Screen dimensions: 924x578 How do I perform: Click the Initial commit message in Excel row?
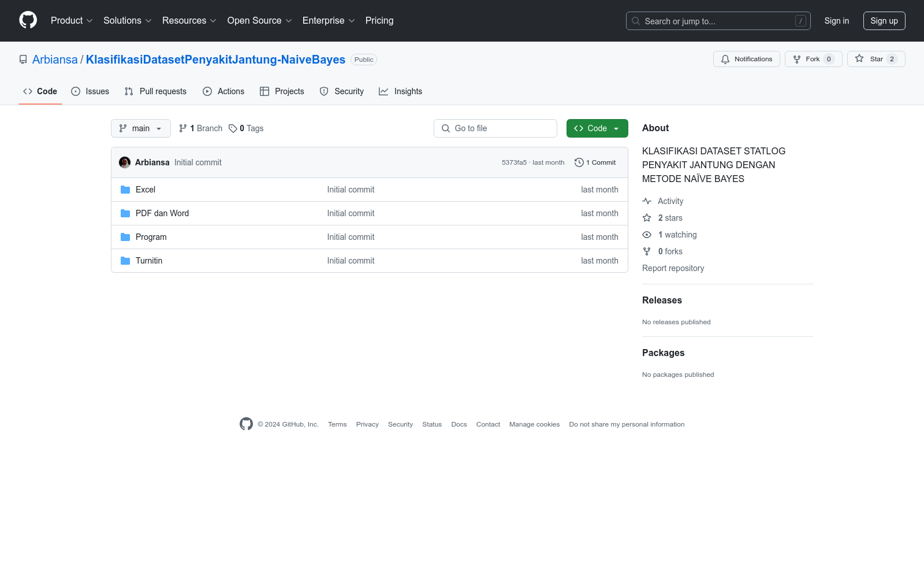pyautogui.click(x=351, y=190)
